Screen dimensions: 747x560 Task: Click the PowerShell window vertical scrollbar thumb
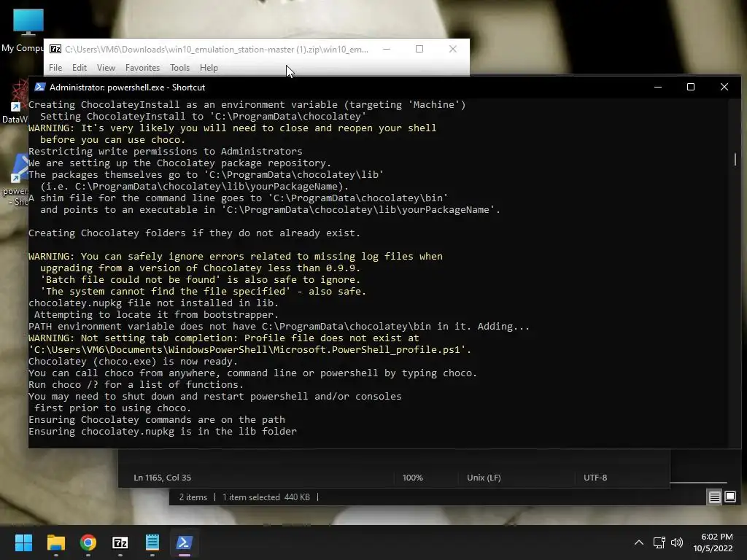pyautogui.click(x=735, y=160)
